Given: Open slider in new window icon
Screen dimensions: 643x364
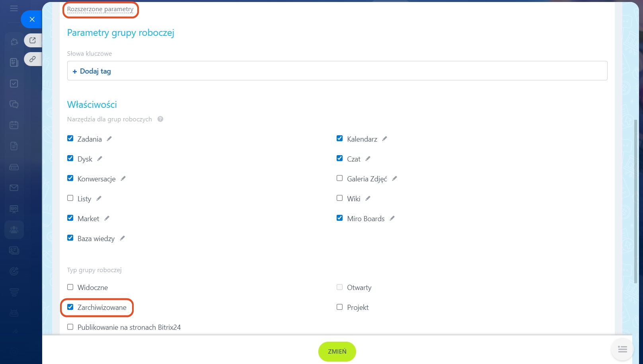Looking at the screenshot, I should pos(33,40).
